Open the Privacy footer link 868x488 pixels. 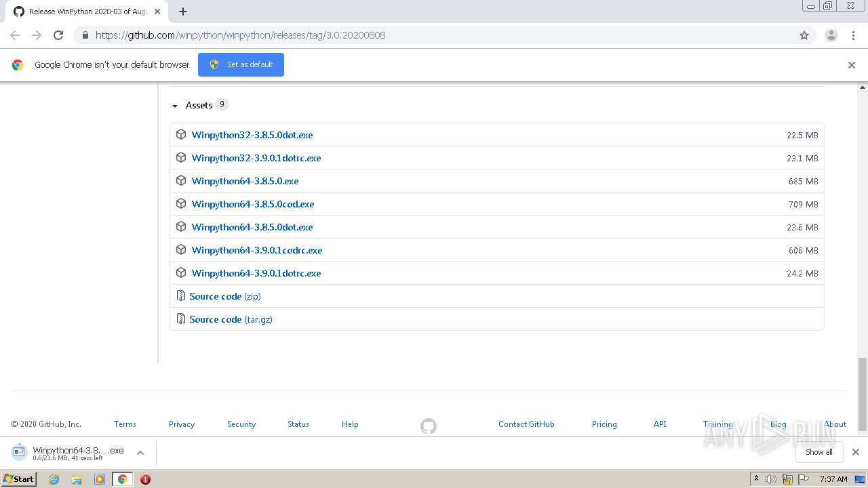coord(182,424)
